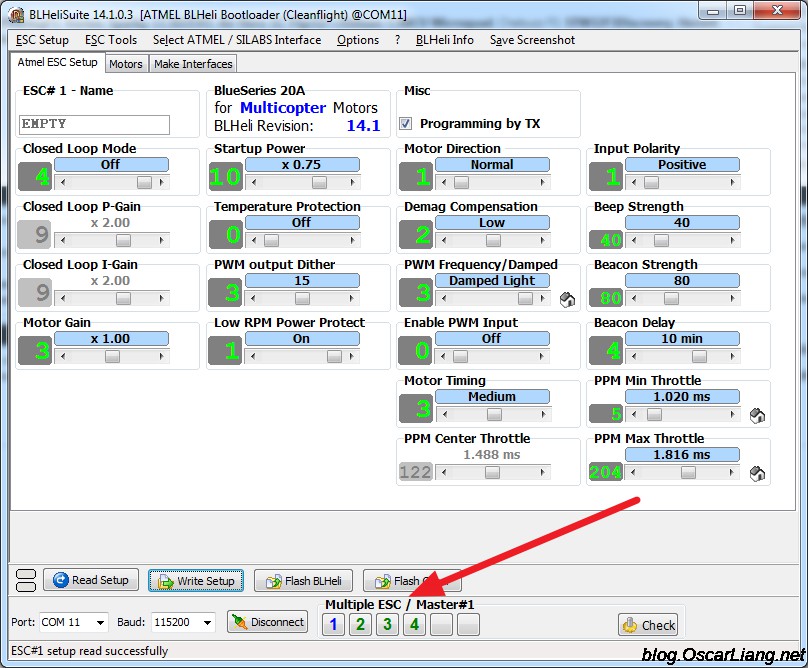808x668 pixels.
Task: Click Closed Loop Mode slider thumb
Action: [x=144, y=182]
